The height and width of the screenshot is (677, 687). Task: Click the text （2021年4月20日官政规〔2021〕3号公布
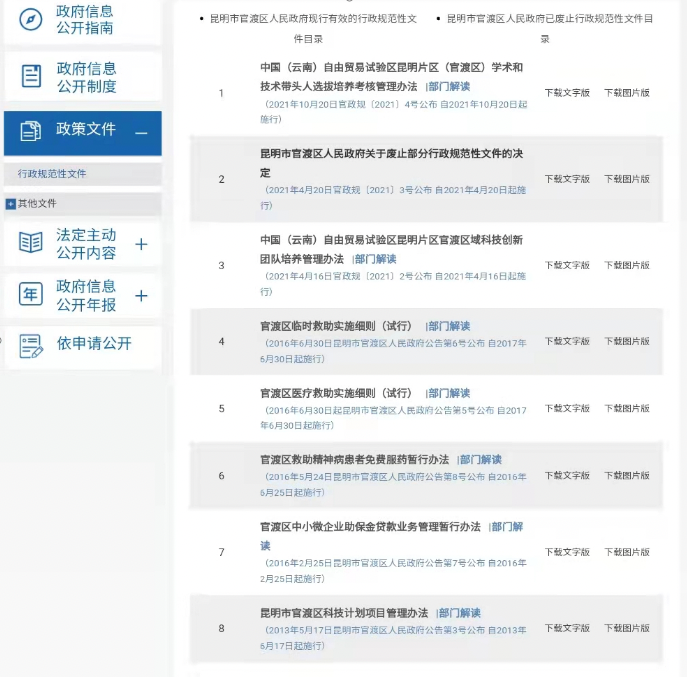click(347, 190)
